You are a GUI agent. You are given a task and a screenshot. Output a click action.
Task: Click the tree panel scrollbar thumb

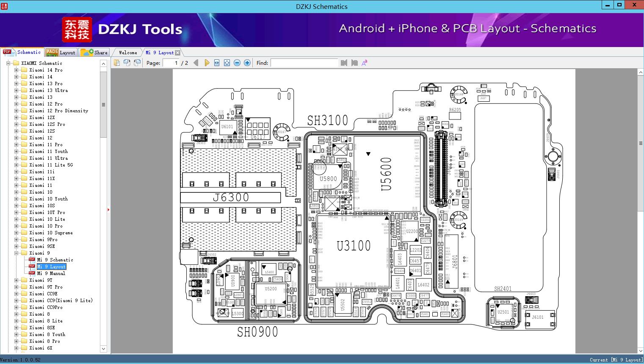pyautogui.click(x=103, y=104)
